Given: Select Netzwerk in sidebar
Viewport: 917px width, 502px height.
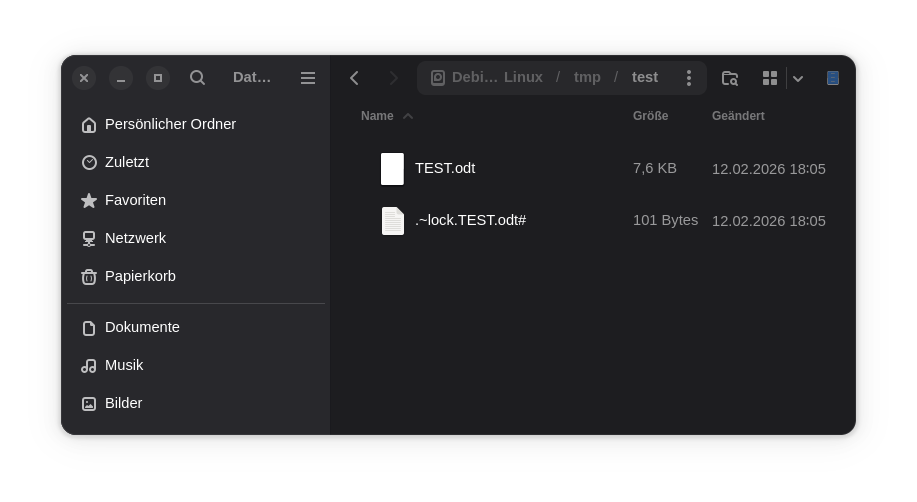Looking at the screenshot, I should click(x=135, y=238).
